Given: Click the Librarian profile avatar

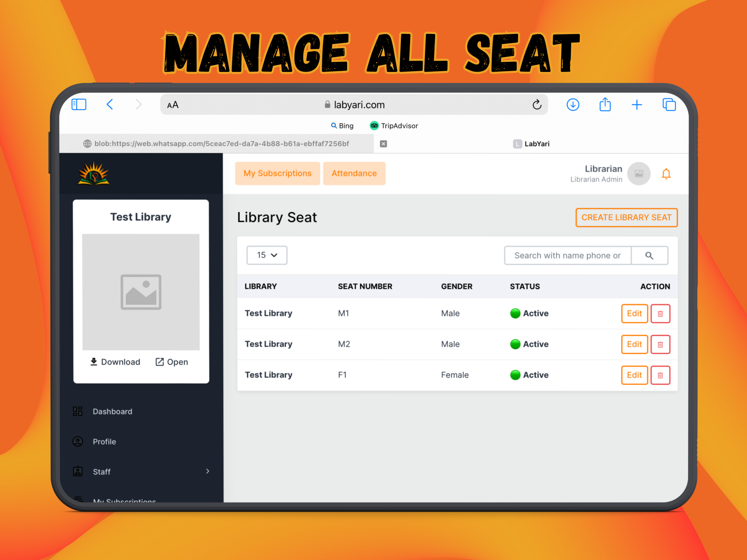Looking at the screenshot, I should pos(639,174).
